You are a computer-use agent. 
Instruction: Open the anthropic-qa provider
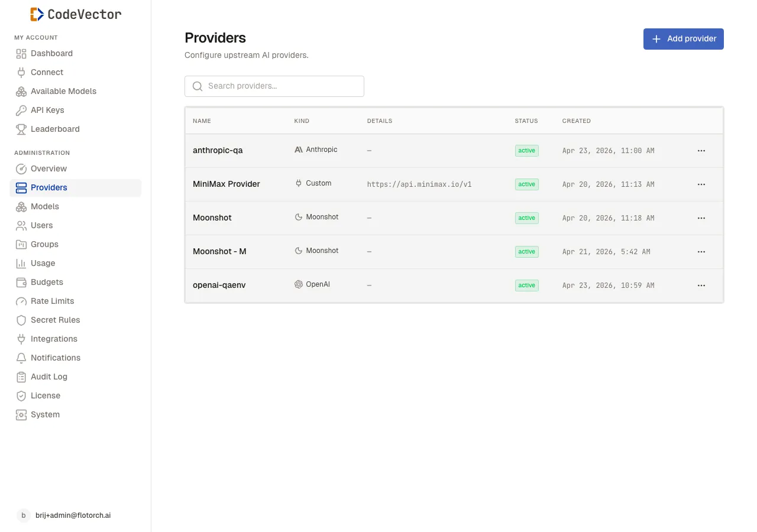tap(218, 150)
